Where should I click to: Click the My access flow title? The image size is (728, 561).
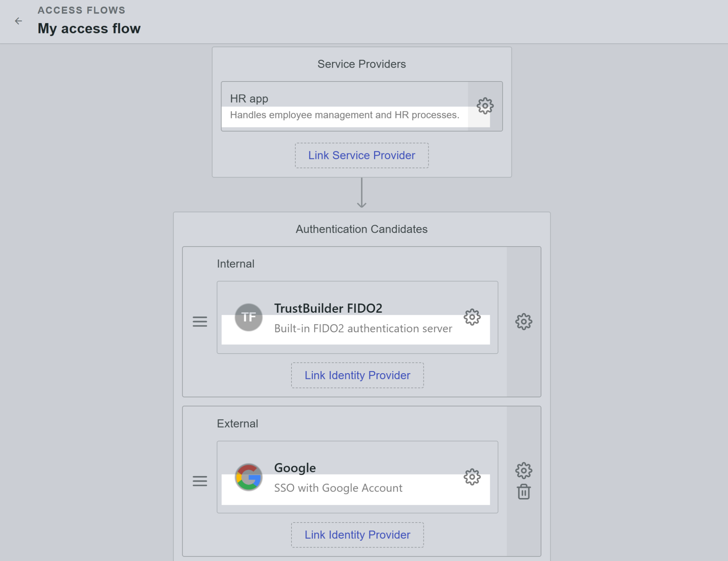click(x=89, y=28)
